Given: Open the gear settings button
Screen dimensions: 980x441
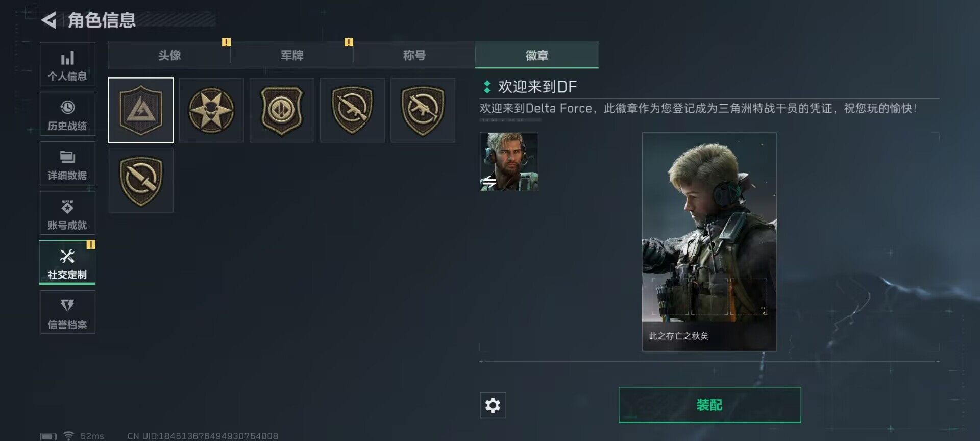Looking at the screenshot, I should click(x=493, y=405).
